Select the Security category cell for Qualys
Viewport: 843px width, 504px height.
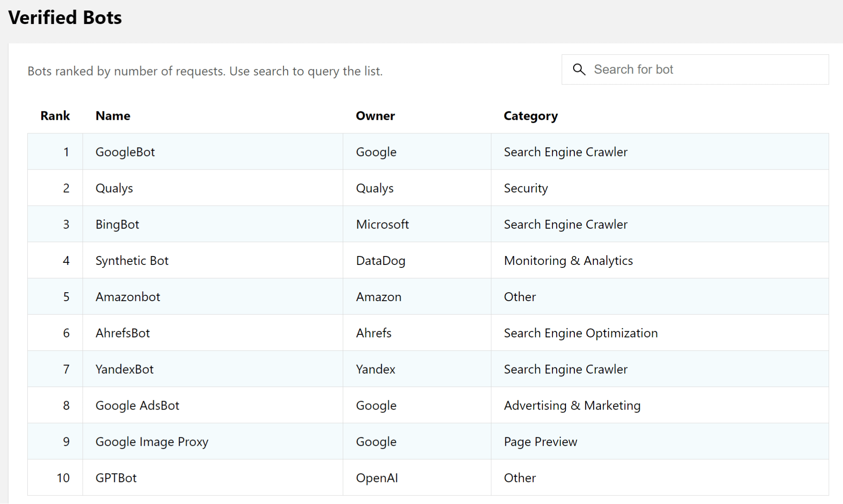[x=525, y=188]
